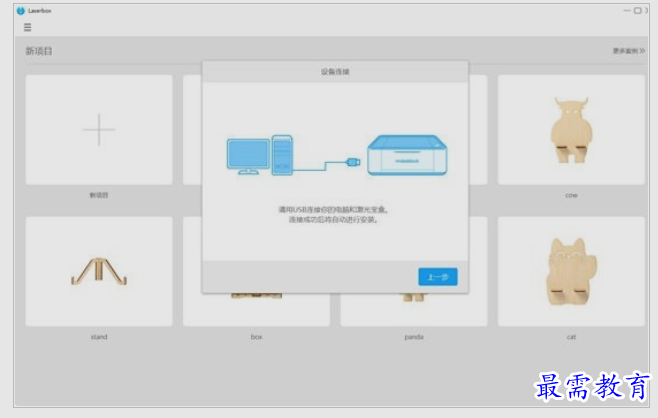
Task: Select the box project label
Action: [256, 337]
